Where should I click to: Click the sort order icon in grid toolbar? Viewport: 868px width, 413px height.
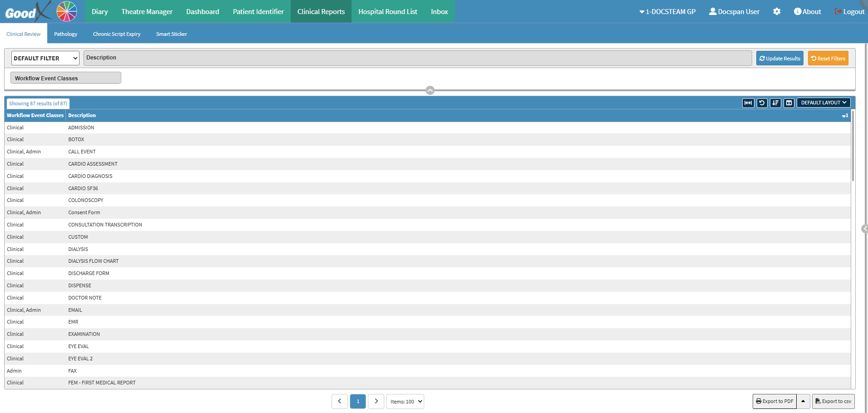pos(775,103)
